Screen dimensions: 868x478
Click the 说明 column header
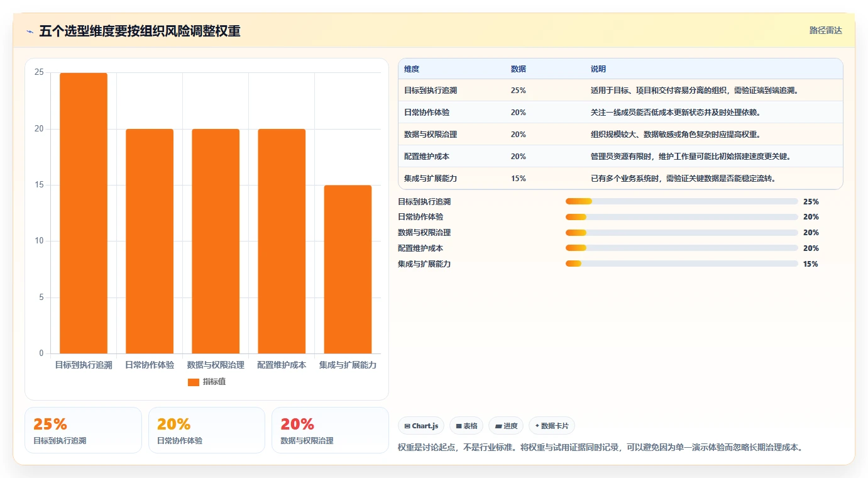(598, 69)
